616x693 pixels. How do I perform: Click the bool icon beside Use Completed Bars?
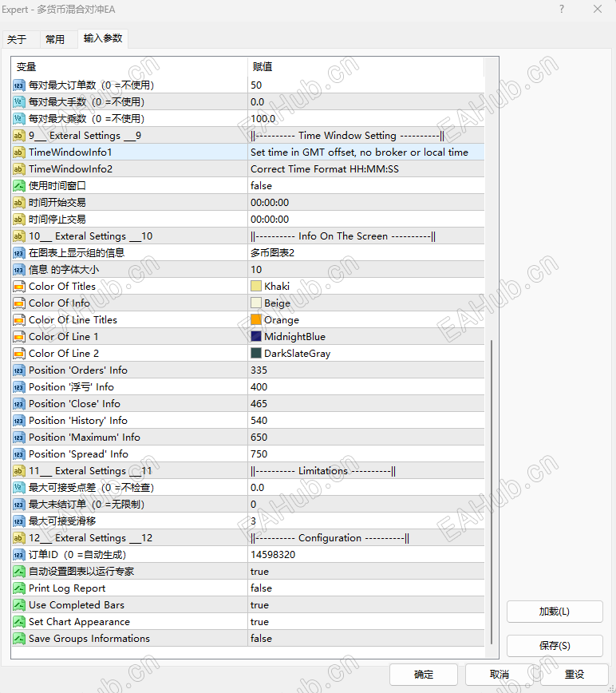(x=18, y=605)
